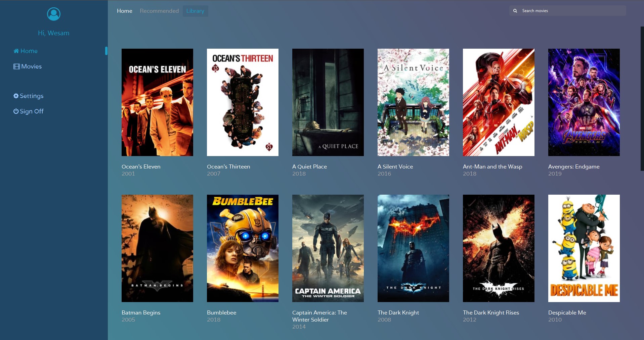The width and height of the screenshot is (644, 340).
Task: Click the film strip icon beside Movies
Action: [16, 66]
